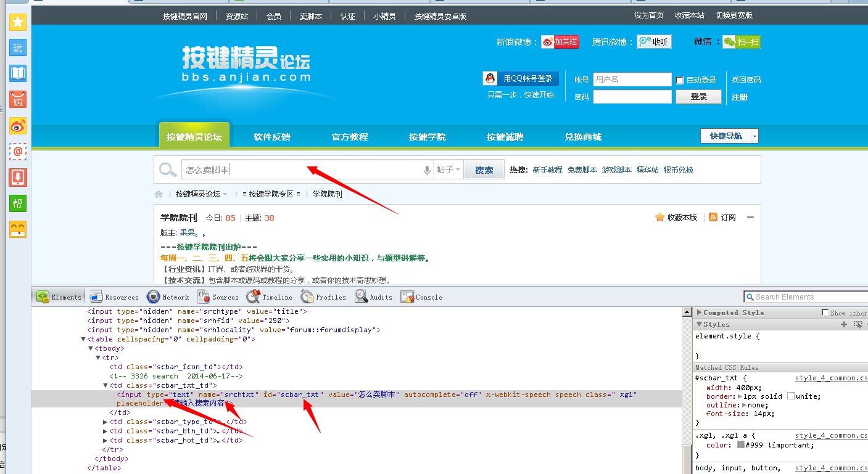Click the microphone voice-input icon in search box
Image resolution: width=868 pixels, height=474 pixels.
[427, 170]
